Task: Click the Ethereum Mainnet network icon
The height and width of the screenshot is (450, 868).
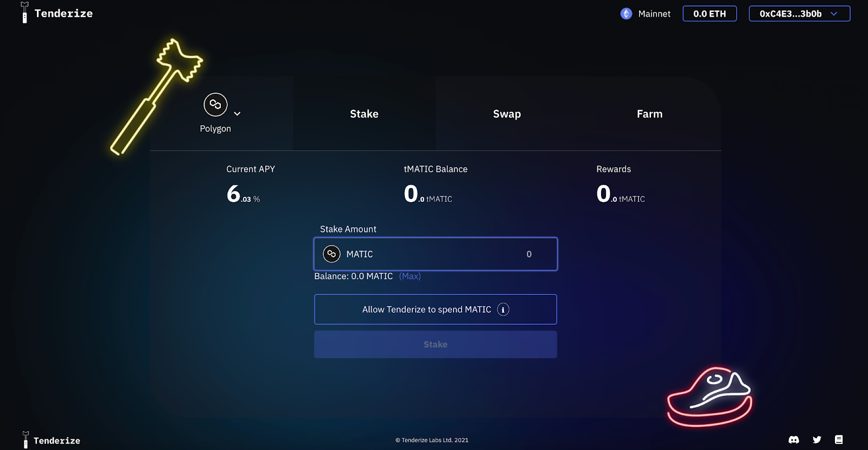Action: pos(626,14)
